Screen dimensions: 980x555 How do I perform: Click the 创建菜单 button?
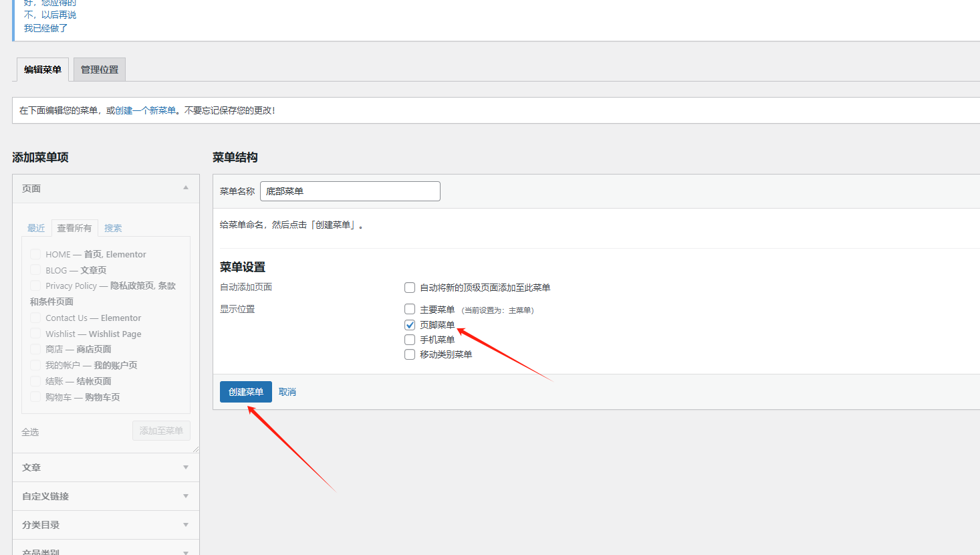(x=245, y=391)
